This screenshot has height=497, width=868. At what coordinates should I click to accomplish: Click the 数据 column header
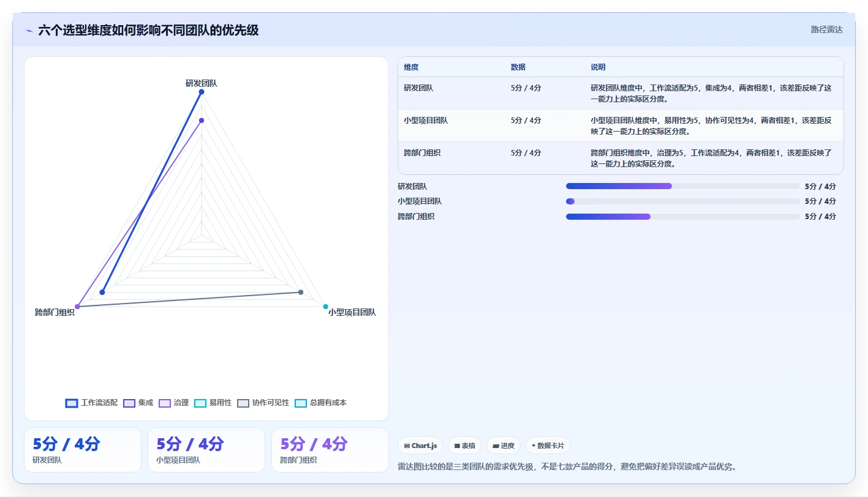518,67
